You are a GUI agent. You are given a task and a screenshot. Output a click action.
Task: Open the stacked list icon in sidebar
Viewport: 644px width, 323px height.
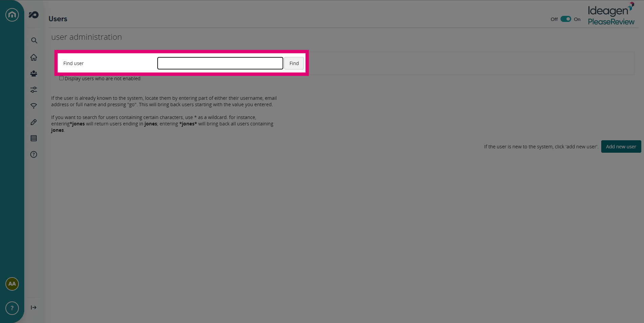pos(34,138)
